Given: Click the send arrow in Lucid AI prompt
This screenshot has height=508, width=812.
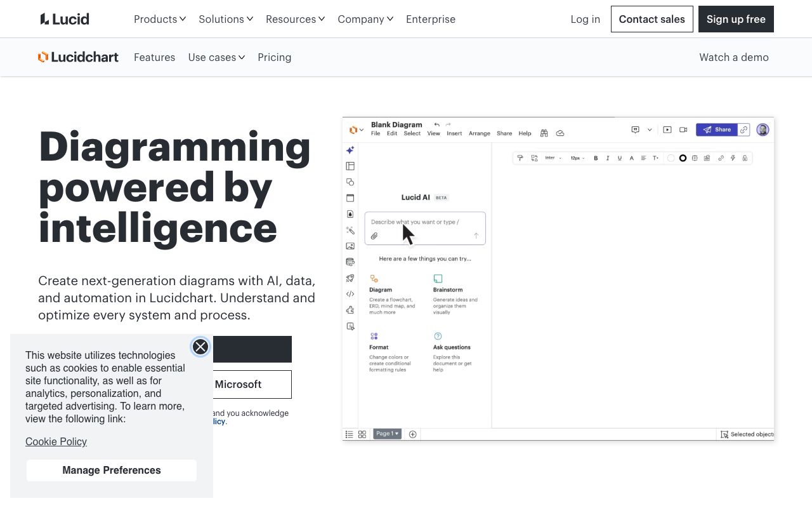Looking at the screenshot, I should pyautogui.click(x=476, y=236).
